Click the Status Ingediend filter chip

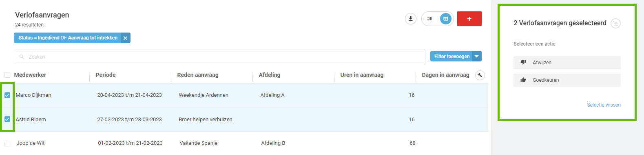[68, 38]
